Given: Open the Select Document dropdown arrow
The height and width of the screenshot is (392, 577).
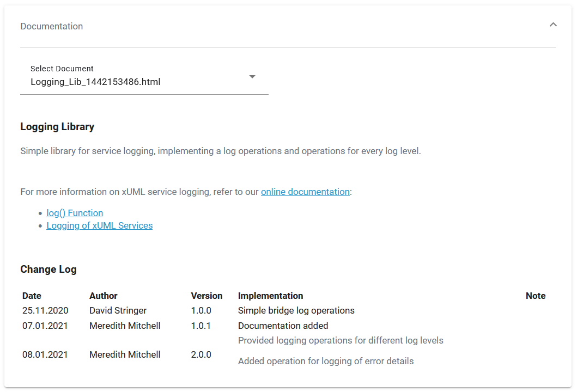Looking at the screenshot, I should click(x=252, y=77).
